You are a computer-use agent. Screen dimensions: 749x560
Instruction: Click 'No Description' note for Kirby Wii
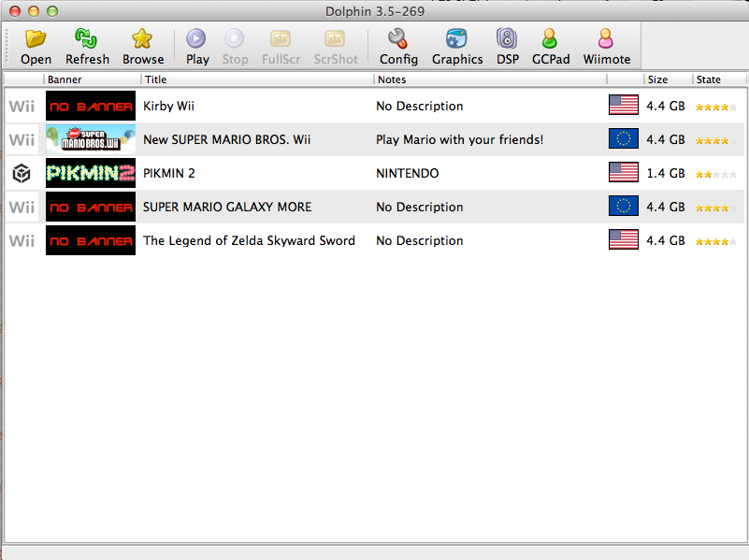pos(420,106)
